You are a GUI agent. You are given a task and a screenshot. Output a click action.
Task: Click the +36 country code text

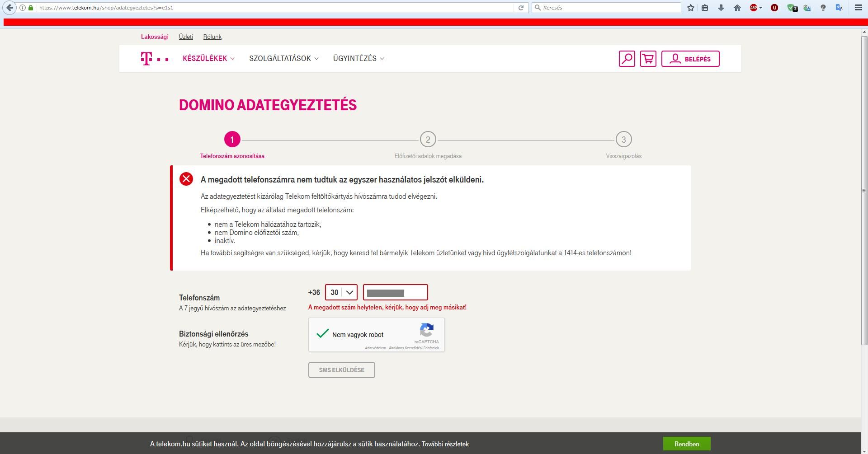pyautogui.click(x=314, y=292)
